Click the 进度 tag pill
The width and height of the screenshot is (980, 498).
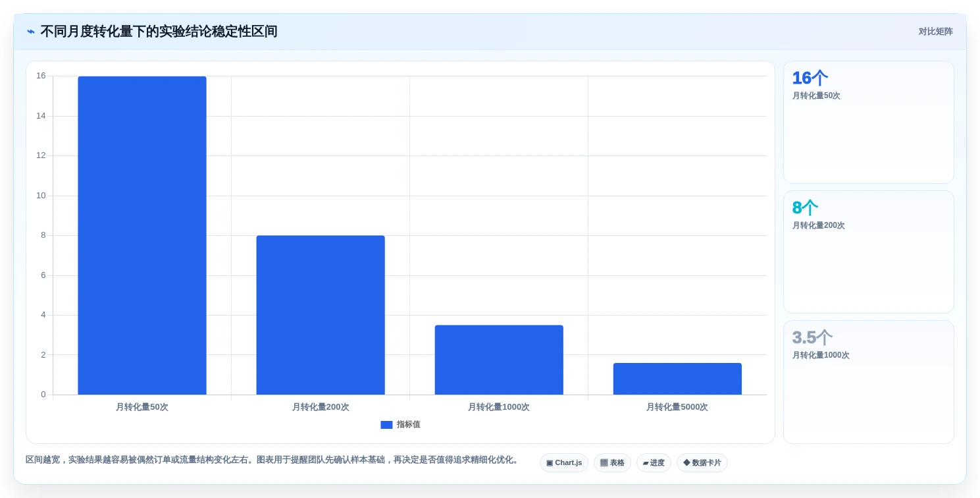click(x=654, y=463)
